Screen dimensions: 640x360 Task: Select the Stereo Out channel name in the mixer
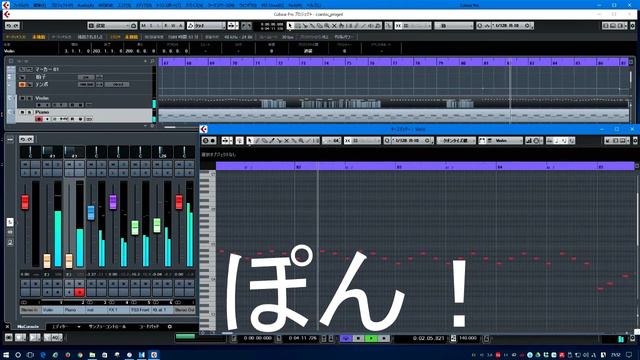[x=184, y=310]
